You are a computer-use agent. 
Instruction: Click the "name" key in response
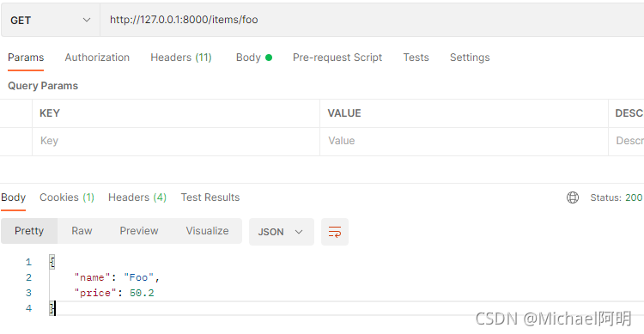(x=93, y=277)
